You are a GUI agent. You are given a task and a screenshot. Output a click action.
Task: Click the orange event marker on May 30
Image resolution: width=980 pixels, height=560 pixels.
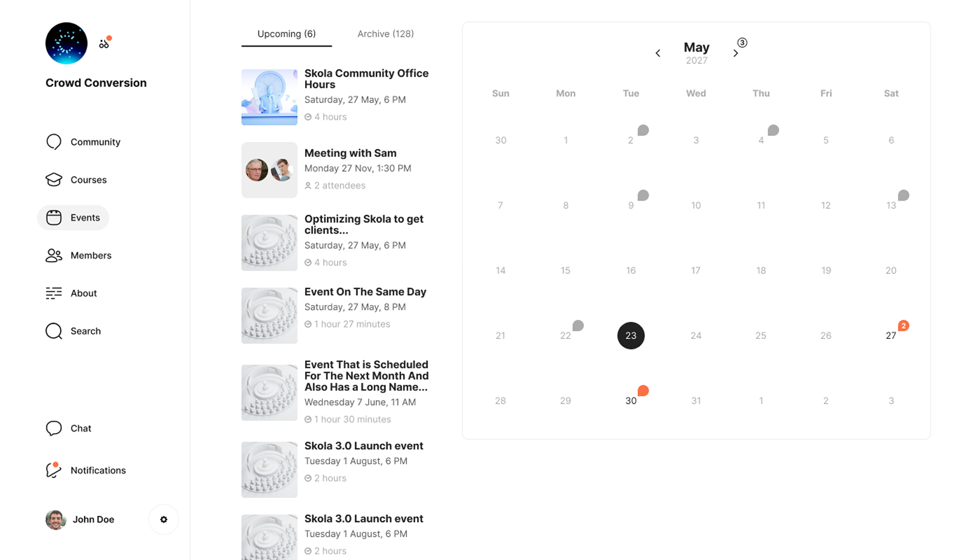click(643, 390)
